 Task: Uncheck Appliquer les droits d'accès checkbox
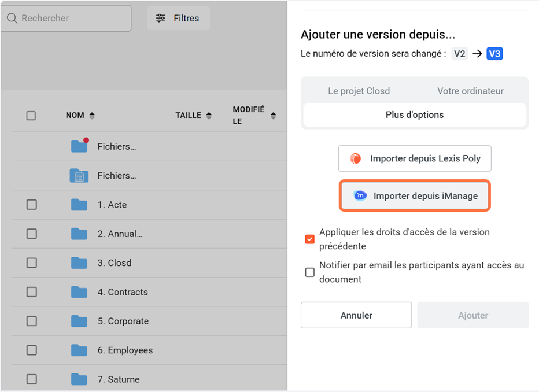click(x=310, y=239)
